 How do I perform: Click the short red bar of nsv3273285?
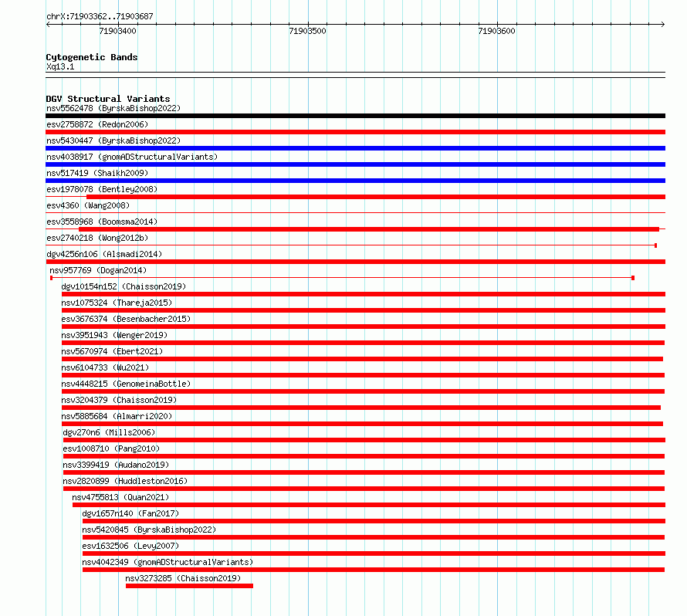point(189,586)
